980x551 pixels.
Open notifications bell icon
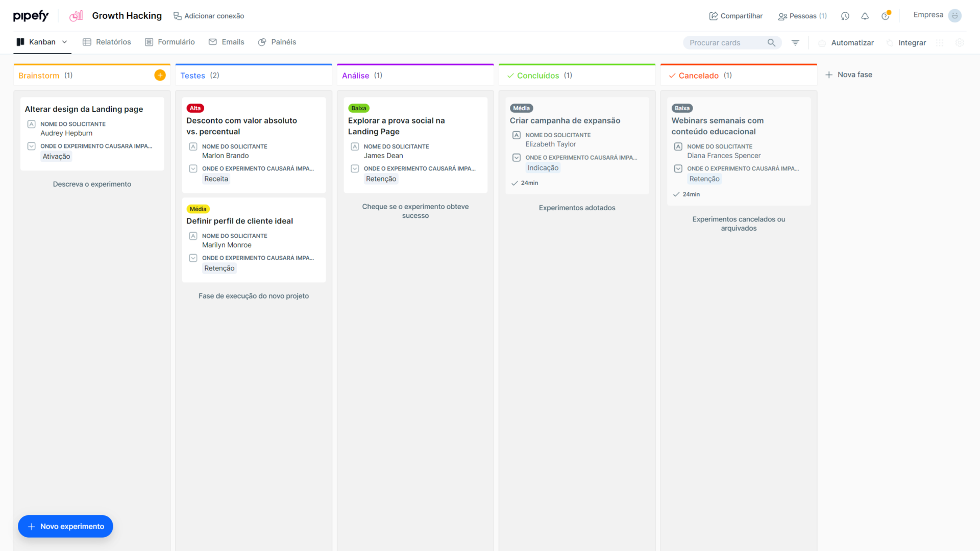[865, 16]
